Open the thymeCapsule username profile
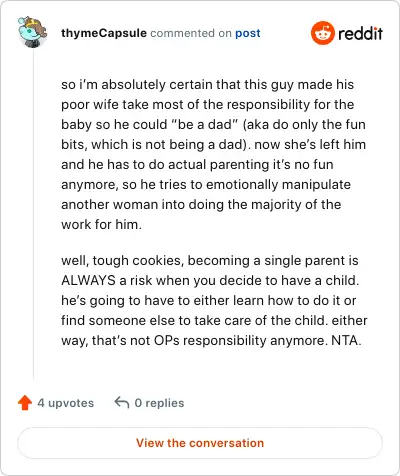The width and height of the screenshot is (400, 476). [x=104, y=33]
